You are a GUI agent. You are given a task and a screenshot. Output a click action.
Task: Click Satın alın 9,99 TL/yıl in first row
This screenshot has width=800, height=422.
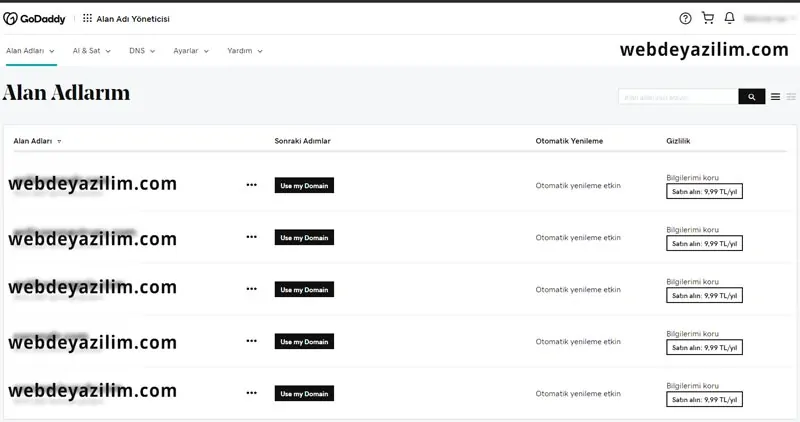pyautogui.click(x=704, y=191)
